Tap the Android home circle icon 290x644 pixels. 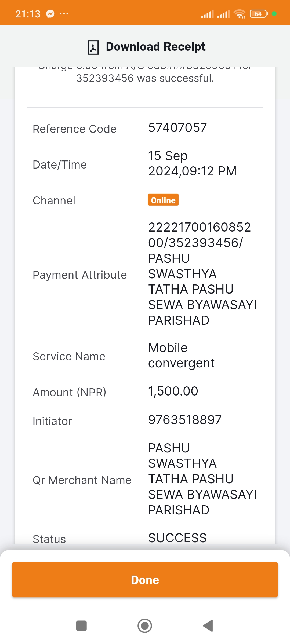pos(145,626)
